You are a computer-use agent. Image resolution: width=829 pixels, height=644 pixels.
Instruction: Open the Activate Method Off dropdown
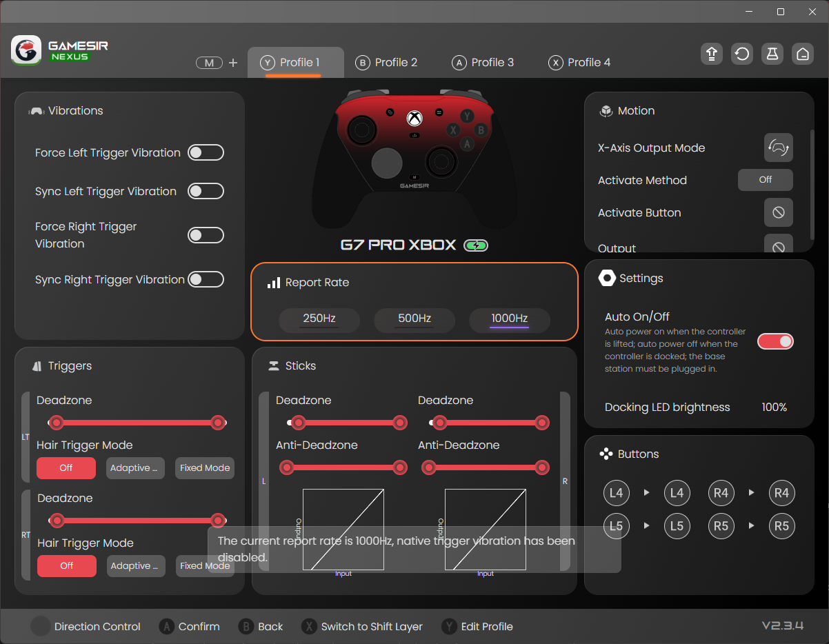tap(765, 180)
